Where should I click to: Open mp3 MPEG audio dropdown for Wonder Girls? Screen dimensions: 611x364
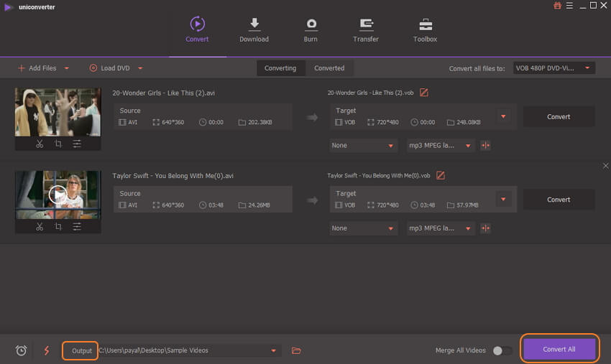tap(441, 146)
